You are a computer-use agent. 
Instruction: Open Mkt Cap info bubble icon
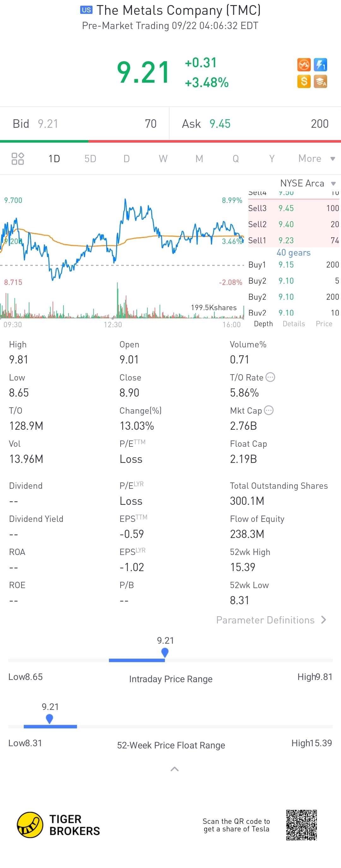pos(268,410)
